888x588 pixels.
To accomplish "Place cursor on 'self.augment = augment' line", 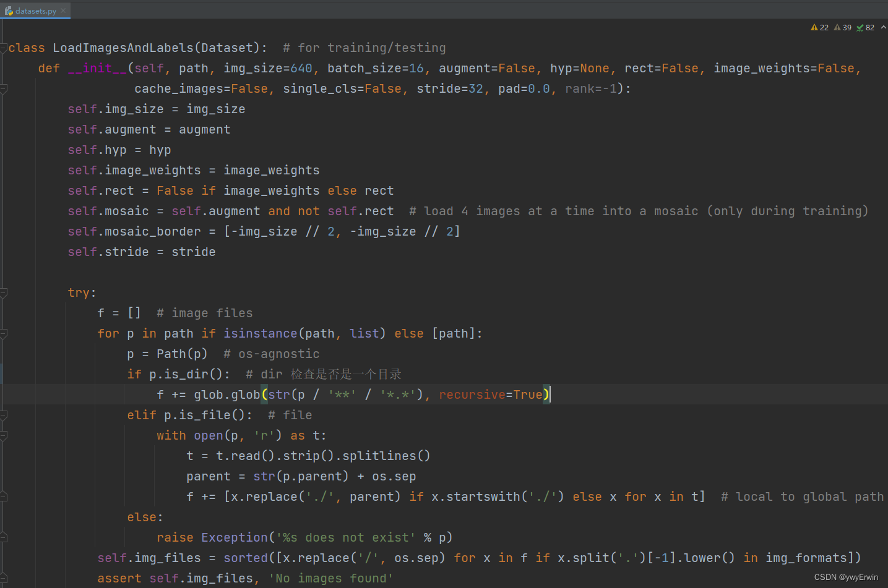I will click(x=149, y=130).
